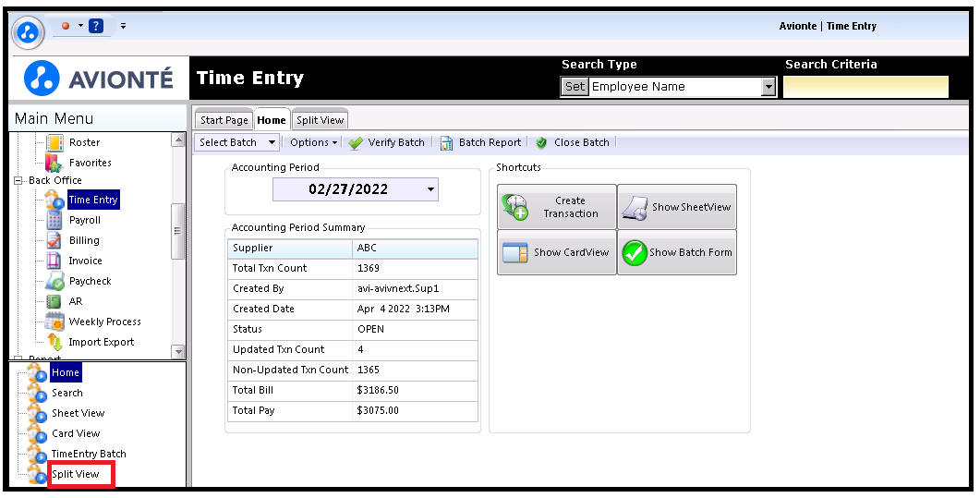Click the Status value OPEN cell
Viewport: 980px width, 498px height.
(x=415, y=329)
